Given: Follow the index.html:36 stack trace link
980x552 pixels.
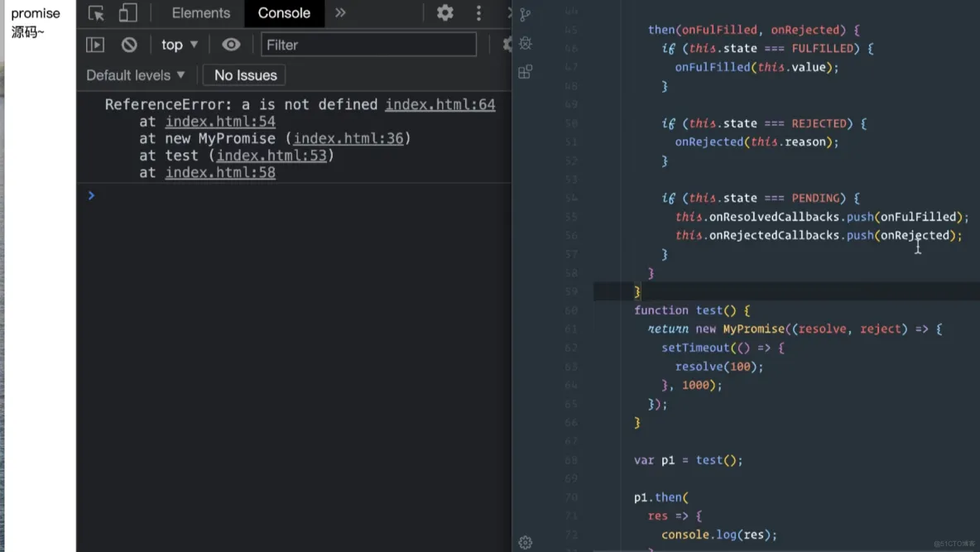Looking at the screenshot, I should click(x=348, y=138).
